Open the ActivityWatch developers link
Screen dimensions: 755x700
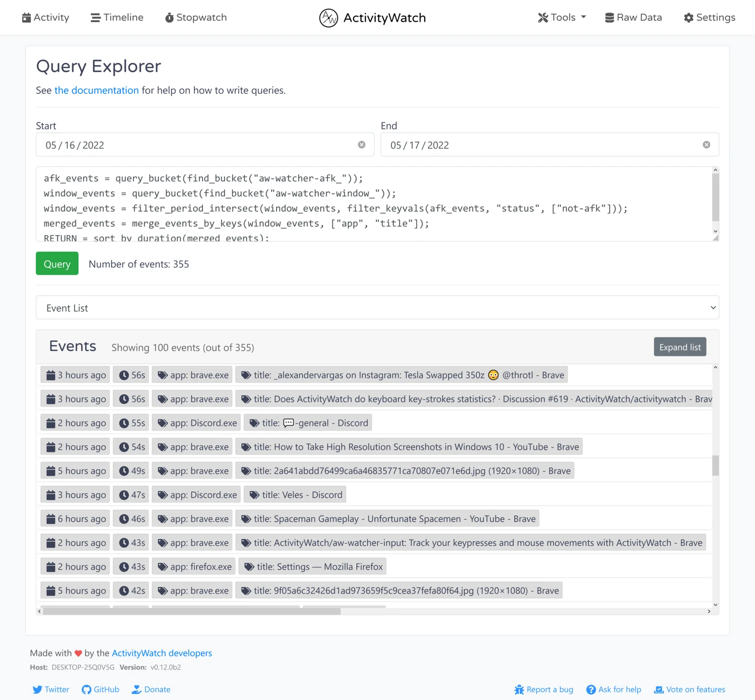162,653
